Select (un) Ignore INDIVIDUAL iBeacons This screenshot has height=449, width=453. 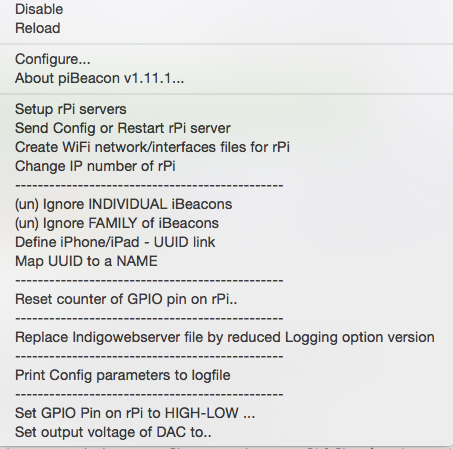pyautogui.click(x=123, y=204)
